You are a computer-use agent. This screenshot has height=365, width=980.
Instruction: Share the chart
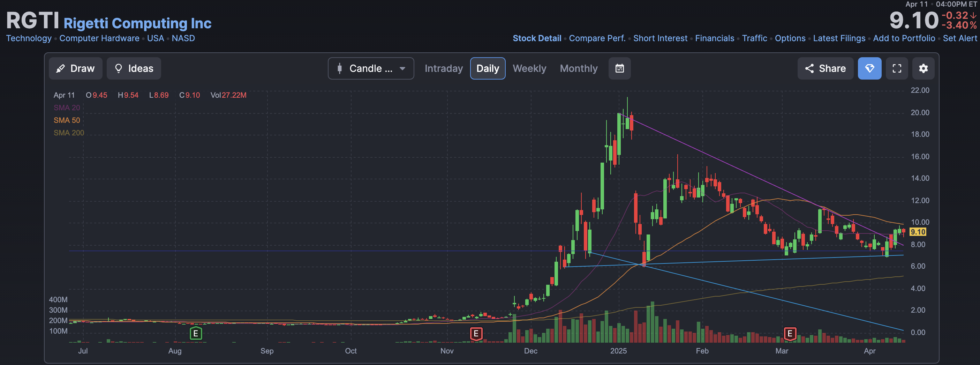pos(825,68)
